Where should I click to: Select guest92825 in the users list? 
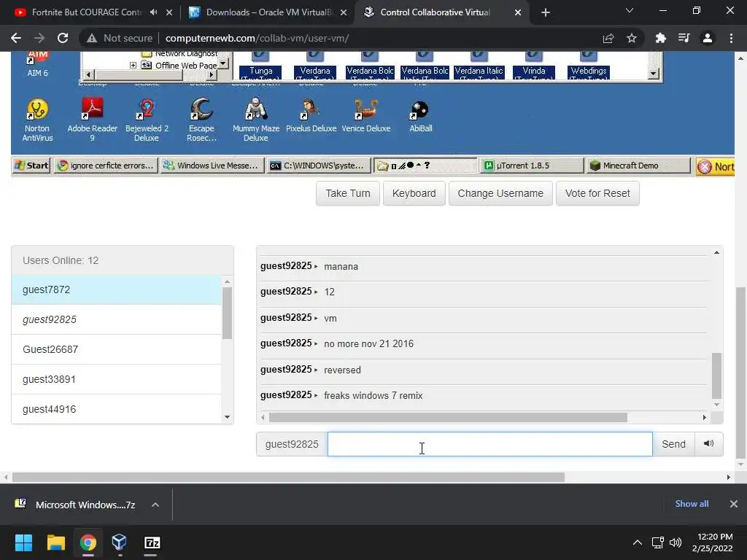(116, 319)
